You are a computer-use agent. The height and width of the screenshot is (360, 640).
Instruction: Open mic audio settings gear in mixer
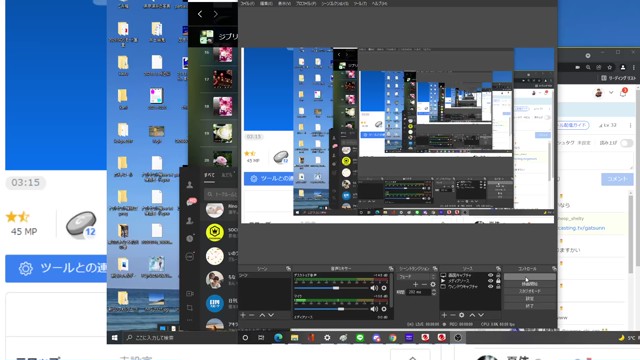coord(384,309)
